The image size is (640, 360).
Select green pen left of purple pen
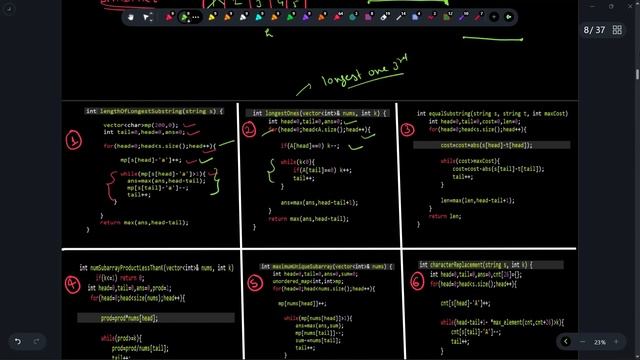[x=291, y=17]
